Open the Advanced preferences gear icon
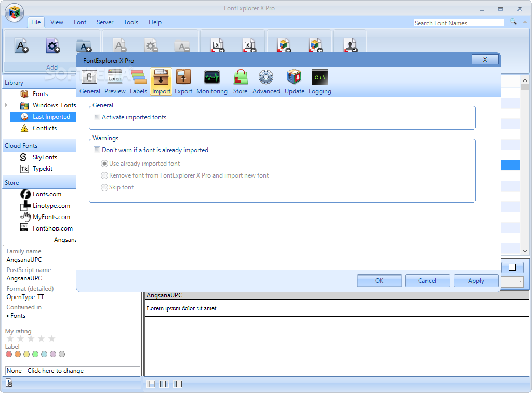532x393 pixels. point(266,82)
